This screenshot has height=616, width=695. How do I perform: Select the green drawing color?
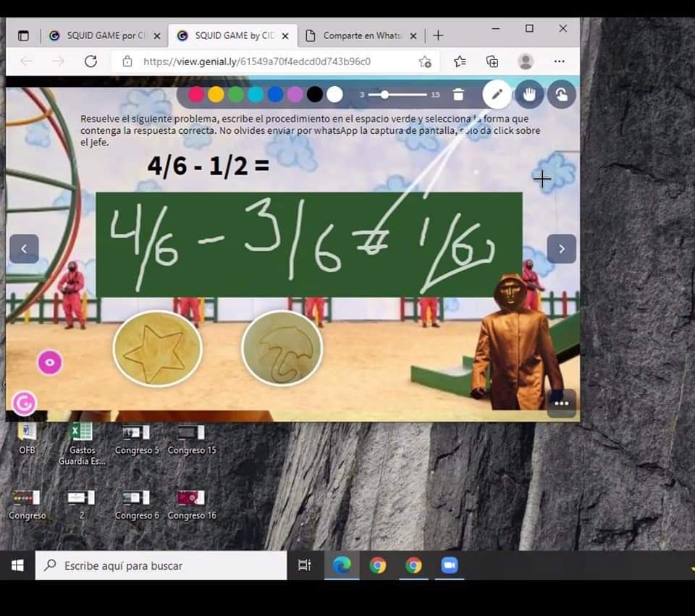point(236,94)
